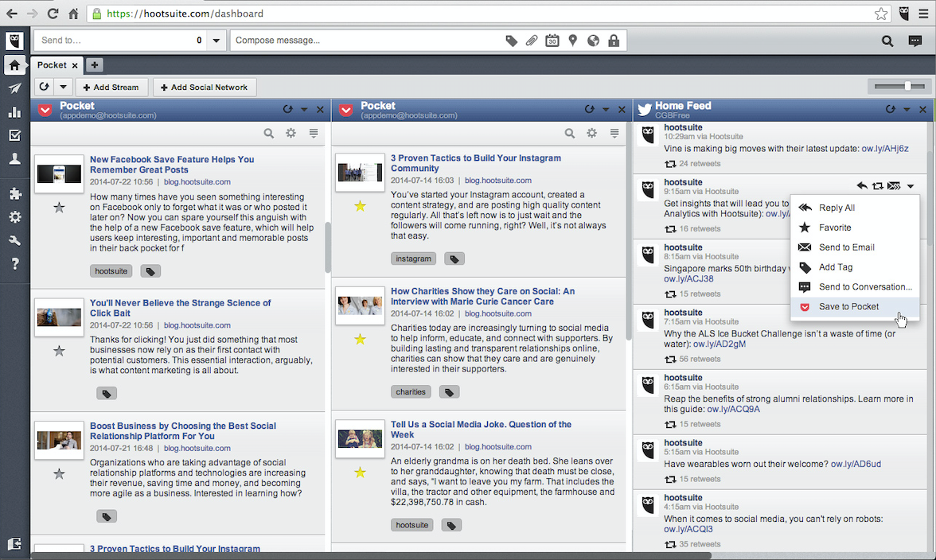Viewport: 936px width, 560px height.
Task: Open Contacts person icon in sidebar
Action: [x=14, y=158]
